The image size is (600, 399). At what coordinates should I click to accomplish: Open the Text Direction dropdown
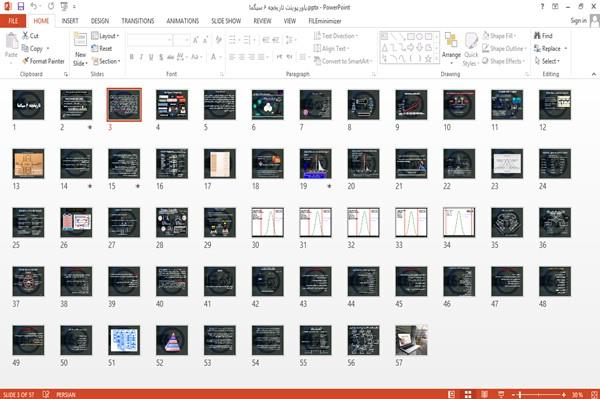(x=336, y=36)
